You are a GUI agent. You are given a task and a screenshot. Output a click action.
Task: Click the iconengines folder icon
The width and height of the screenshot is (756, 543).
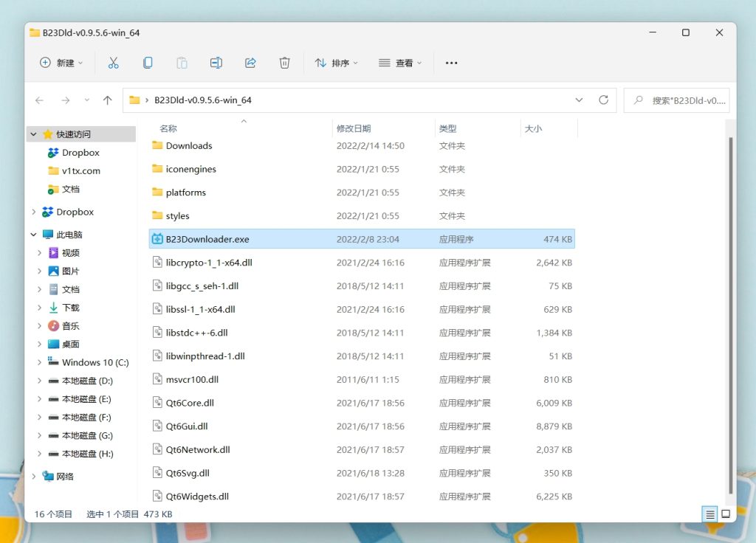(x=157, y=168)
